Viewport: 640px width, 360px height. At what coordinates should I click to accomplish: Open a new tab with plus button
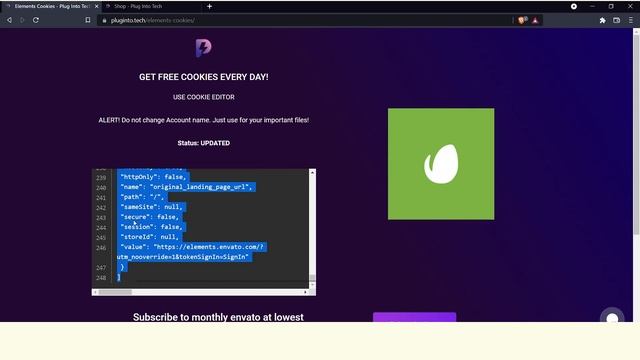tap(209, 7)
